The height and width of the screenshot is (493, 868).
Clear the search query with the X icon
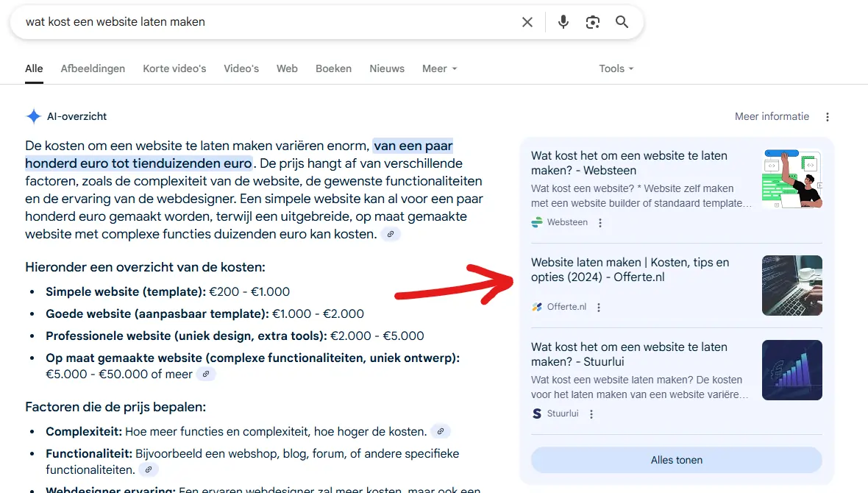click(x=527, y=22)
